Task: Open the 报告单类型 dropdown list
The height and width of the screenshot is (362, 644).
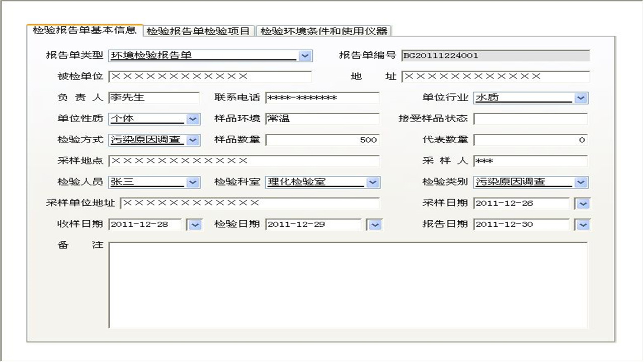Action: click(305, 56)
